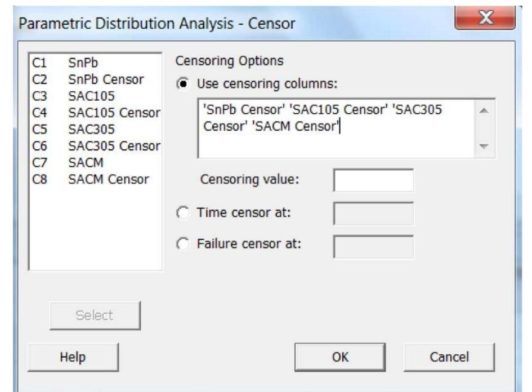The width and height of the screenshot is (532, 392).
Task: Choose the 'Time censor at' option
Action: pos(181,214)
